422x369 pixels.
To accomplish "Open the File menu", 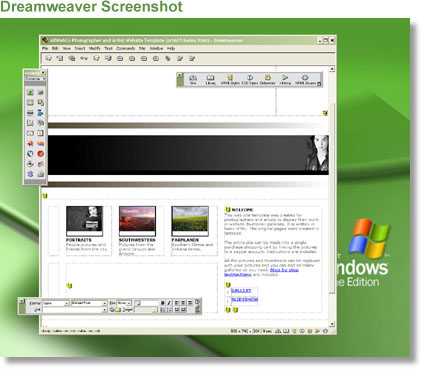I will [45, 48].
